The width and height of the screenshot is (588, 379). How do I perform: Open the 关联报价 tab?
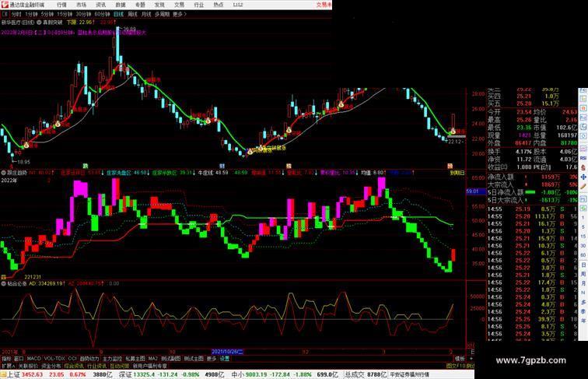click(x=28, y=366)
